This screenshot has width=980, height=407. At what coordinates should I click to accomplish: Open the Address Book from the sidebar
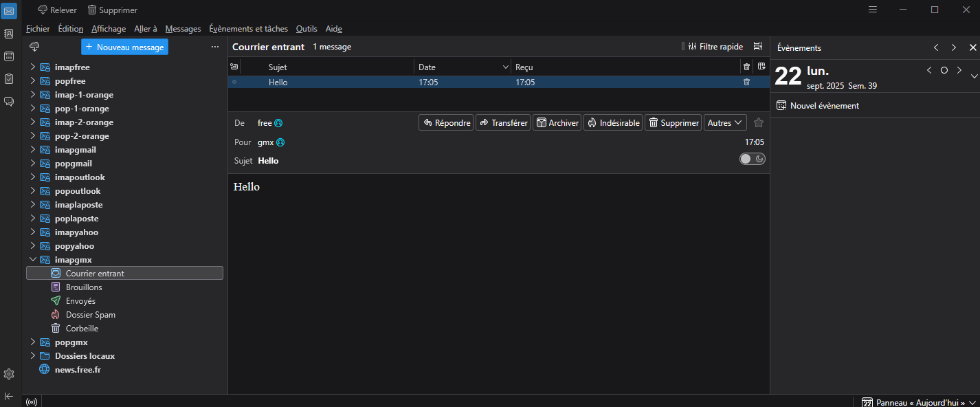click(9, 34)
